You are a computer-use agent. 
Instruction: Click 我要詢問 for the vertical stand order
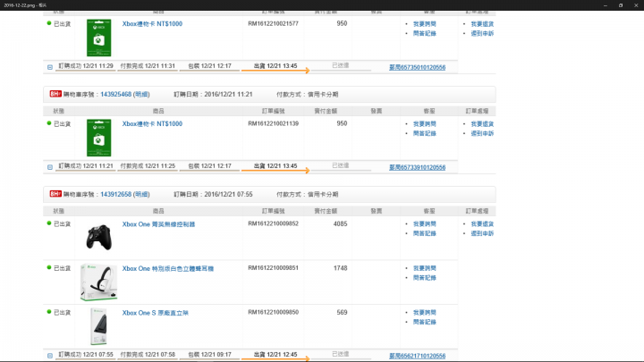click(x=425, y=312)
